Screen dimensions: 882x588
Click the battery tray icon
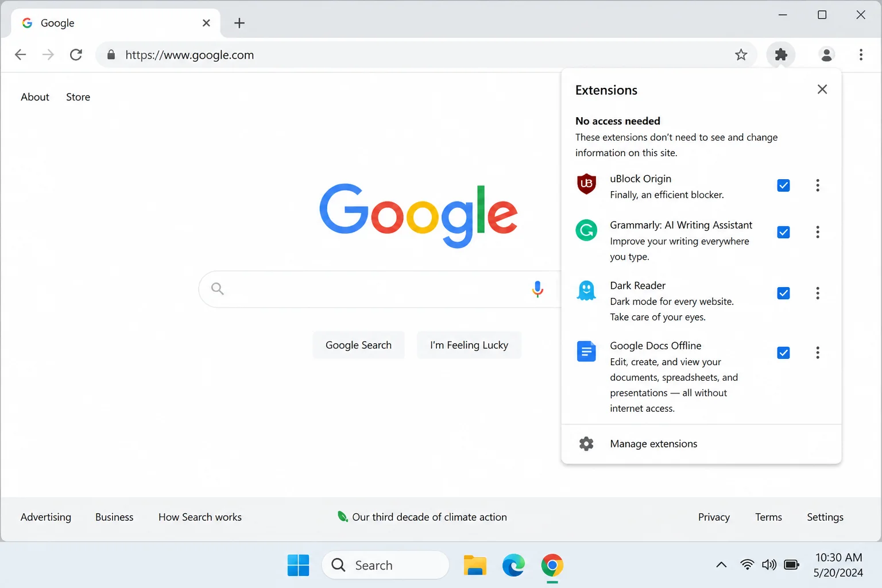click(x=791, y=565)
